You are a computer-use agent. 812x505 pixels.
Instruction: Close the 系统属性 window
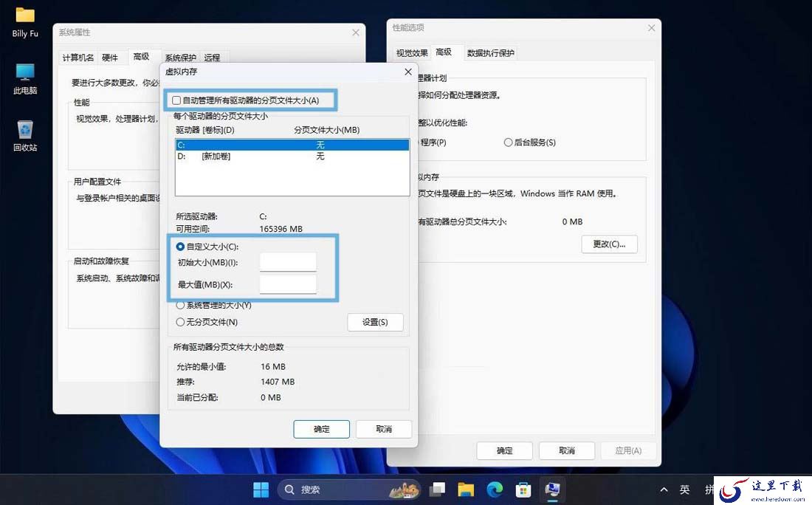point(356,32)
